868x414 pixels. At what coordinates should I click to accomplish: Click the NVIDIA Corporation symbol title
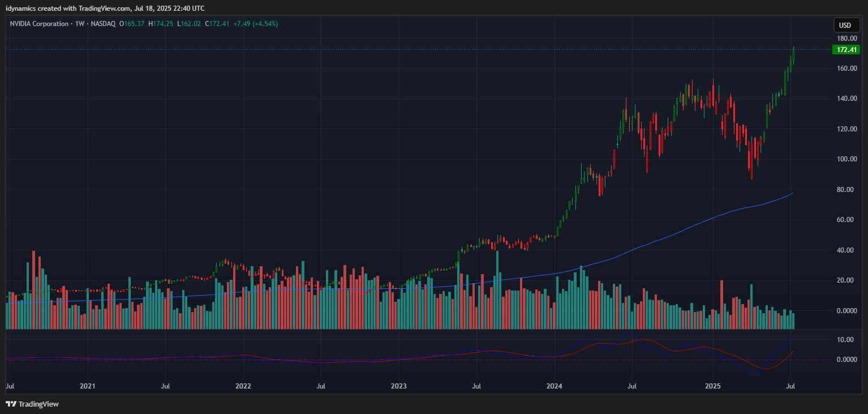[39, 24]
